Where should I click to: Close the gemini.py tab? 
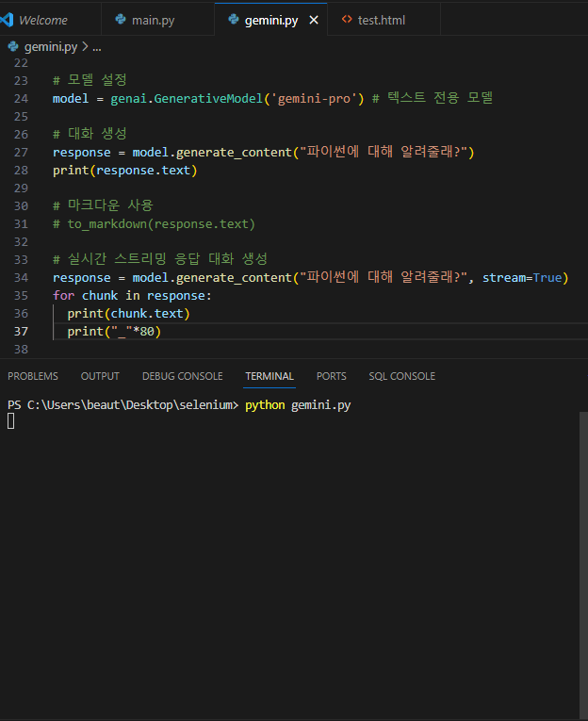314,20
